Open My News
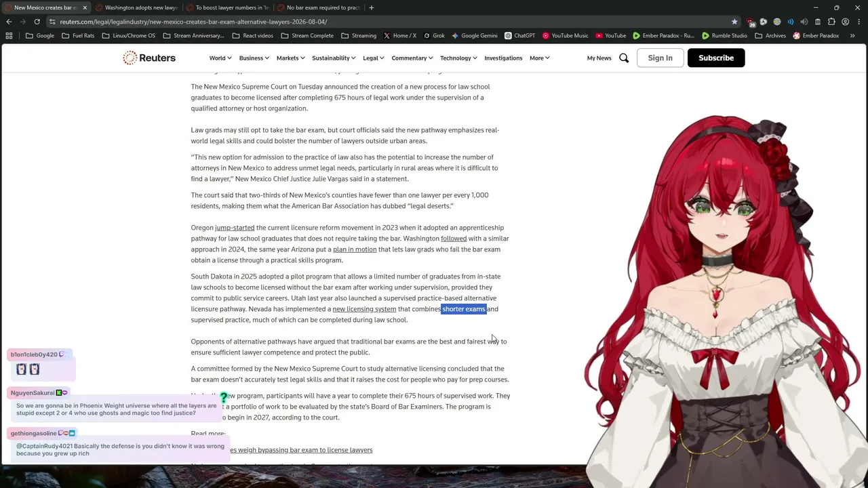 click(x=599, y=58)
